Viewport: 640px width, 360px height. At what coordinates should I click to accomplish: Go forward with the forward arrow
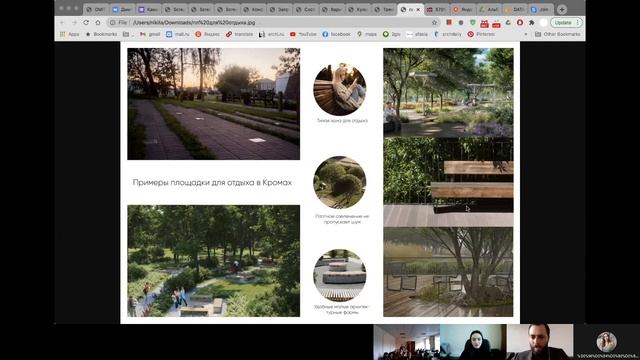(74, 23)
